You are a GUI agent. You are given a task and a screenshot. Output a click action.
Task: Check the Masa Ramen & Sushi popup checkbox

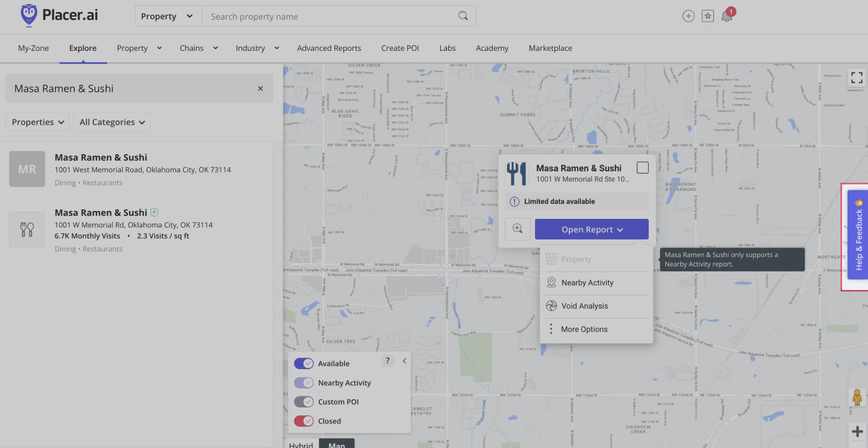click(x=642, y=167)
